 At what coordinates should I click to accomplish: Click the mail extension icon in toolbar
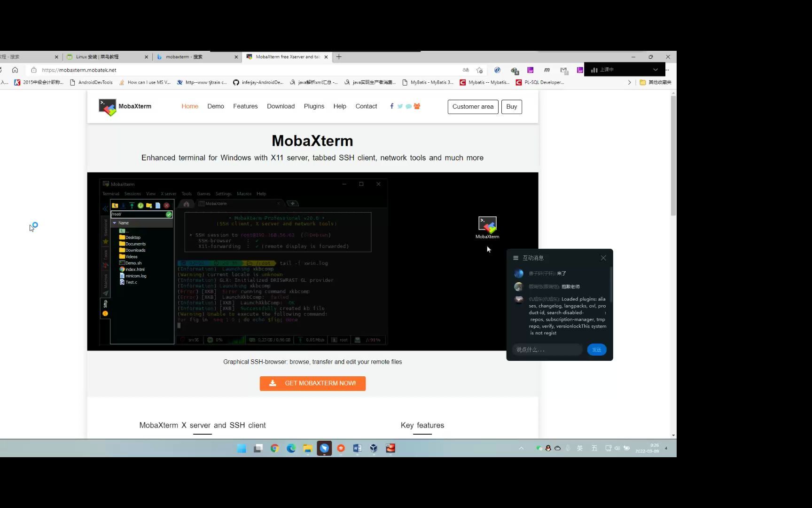(564, 70)
